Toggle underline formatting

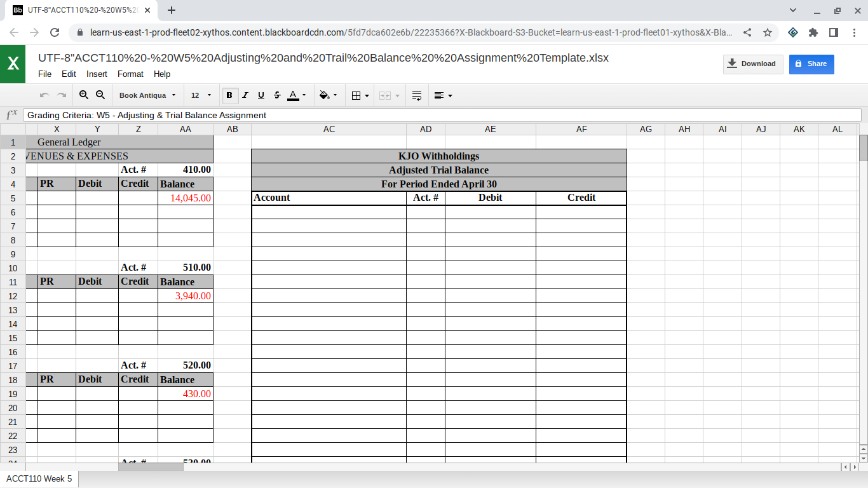pyautogui.click(x=261, y=95)
